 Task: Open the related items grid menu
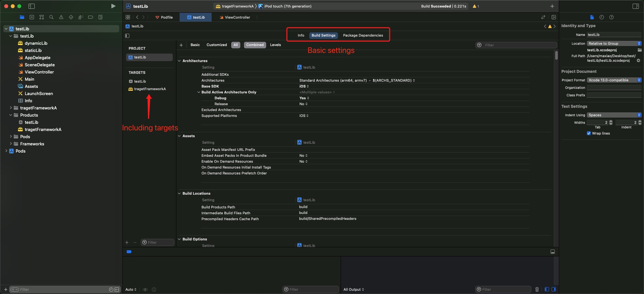point(128,17)
